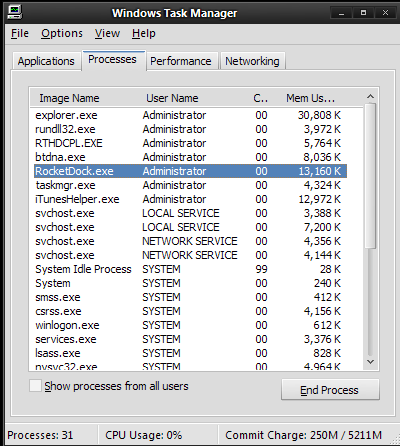Open the Help menu
400x446 pixels.
pos(144,33)
